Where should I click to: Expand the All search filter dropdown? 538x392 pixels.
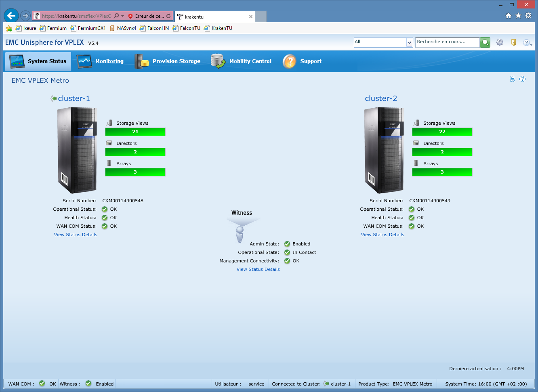[x=409, y=42]
